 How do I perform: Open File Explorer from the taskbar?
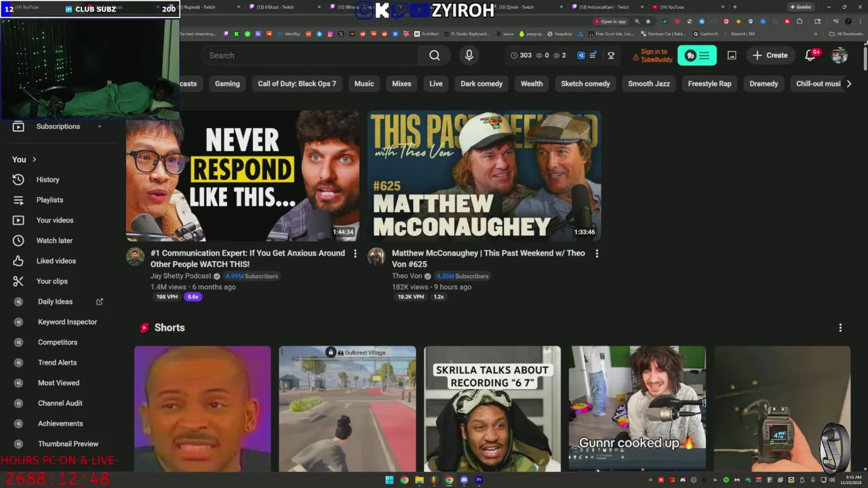click(419, 481)
